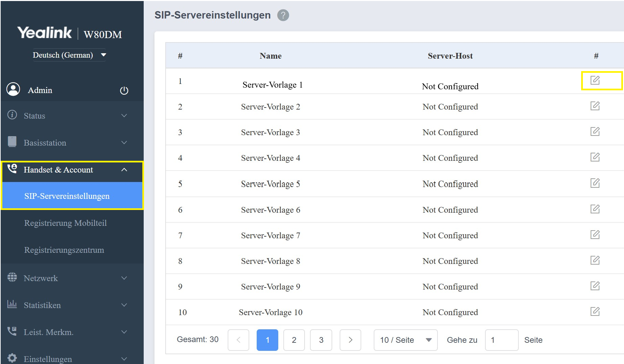Open Registrierung Mobilteil menu item

click(65, 223)
